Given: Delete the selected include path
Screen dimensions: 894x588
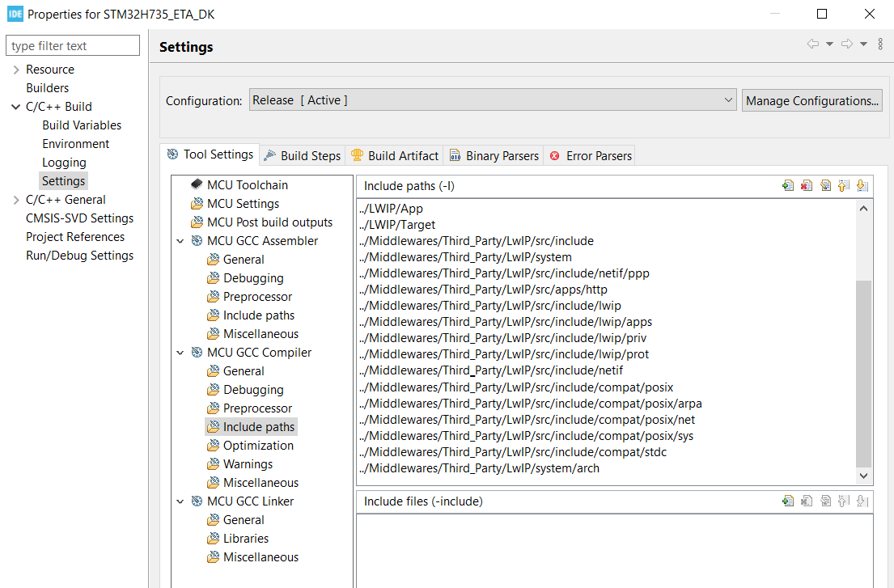Looking at the screenshot, I should coord(806,184).
